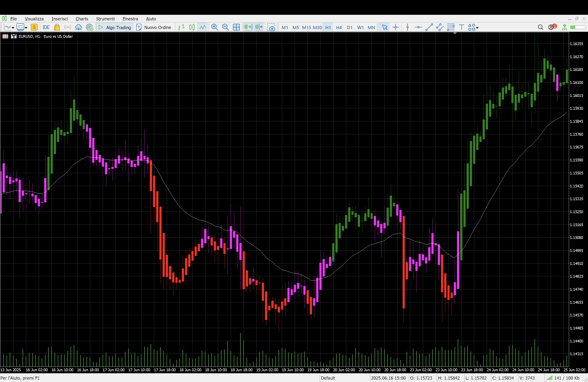
Task: Select the Fibonacci retracement tool
Action: pos(451,27)
